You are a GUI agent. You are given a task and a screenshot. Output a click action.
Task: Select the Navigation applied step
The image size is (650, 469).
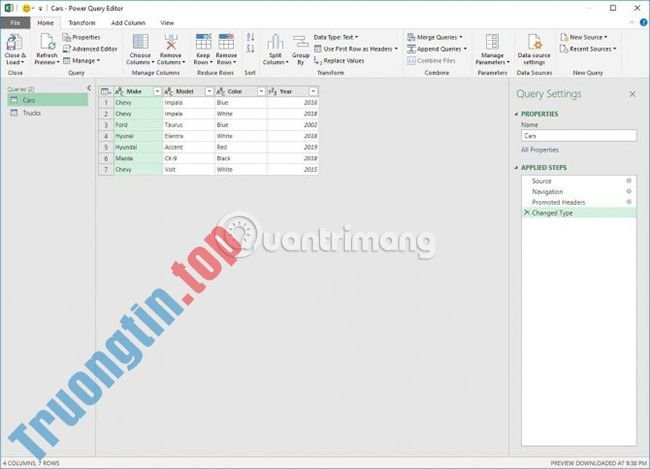click(579, 192)
